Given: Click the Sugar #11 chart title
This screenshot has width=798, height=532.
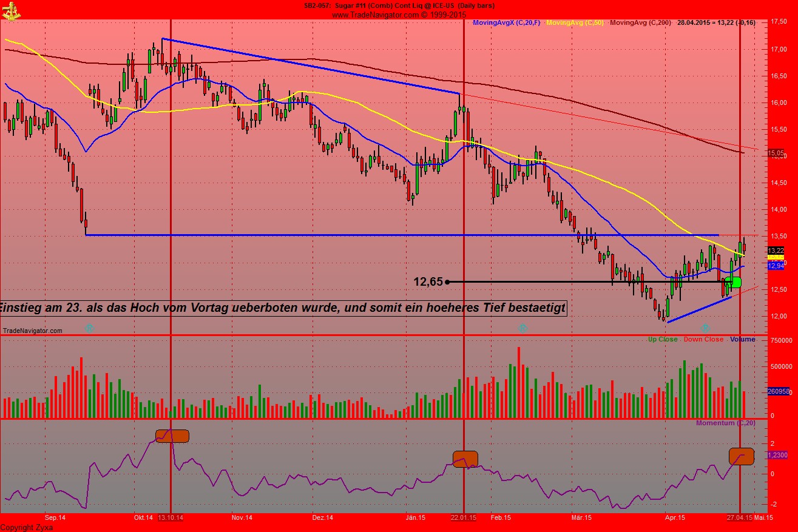Looking at the screenshot, I should pos(399,5).
